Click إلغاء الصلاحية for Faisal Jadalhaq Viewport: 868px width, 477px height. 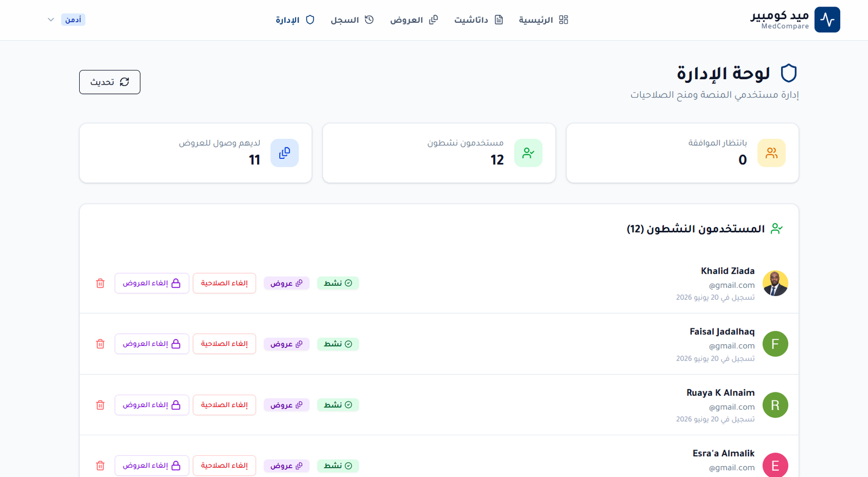[x=225, y=344]
